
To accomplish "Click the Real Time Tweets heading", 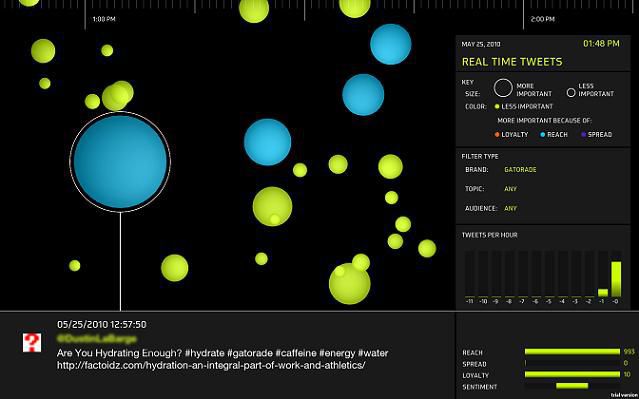I will tap(512, 62).
